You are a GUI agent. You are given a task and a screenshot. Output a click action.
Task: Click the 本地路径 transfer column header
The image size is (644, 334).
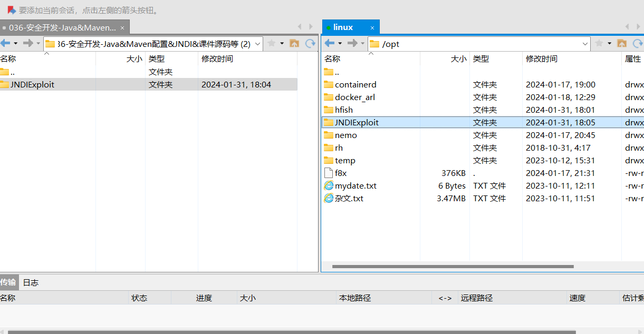coord(384,298)
